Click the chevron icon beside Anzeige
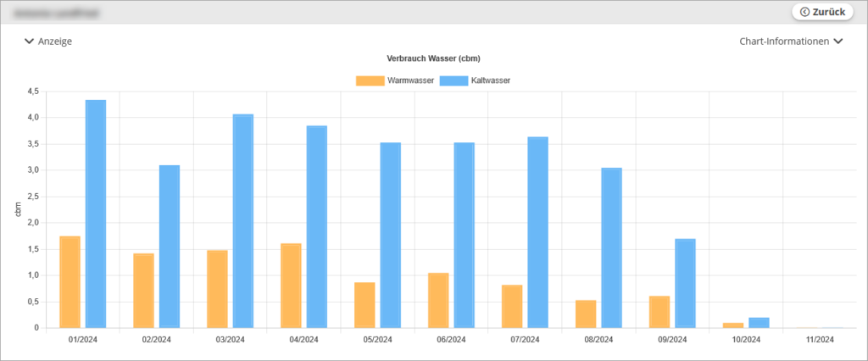 30,41
